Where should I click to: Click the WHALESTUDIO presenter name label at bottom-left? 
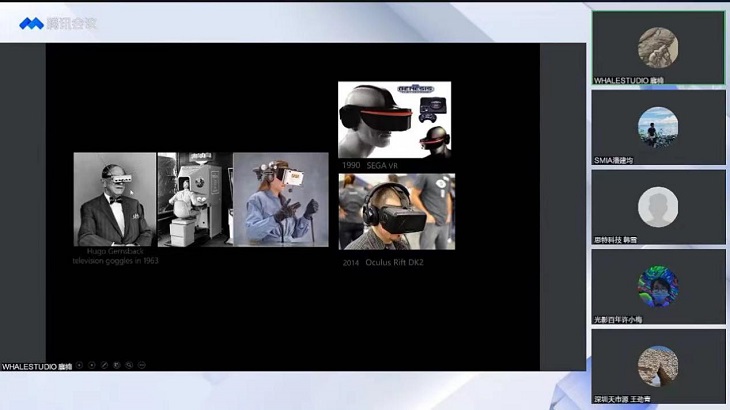tap(36, 366)
